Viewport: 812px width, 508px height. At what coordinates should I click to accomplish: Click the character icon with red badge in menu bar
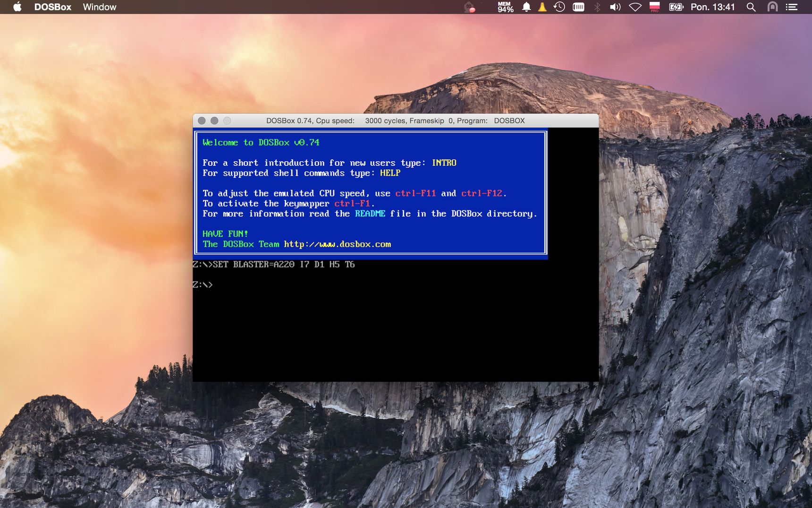click(x=469, y=7)
